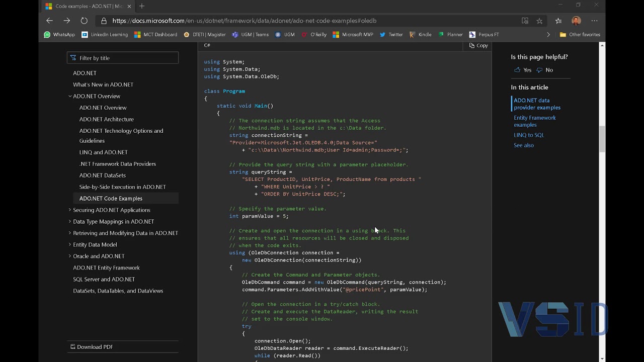Open ADO.NET root item in sidebar
The height and width of the screenshot is (362, 644).
(85, 73)
